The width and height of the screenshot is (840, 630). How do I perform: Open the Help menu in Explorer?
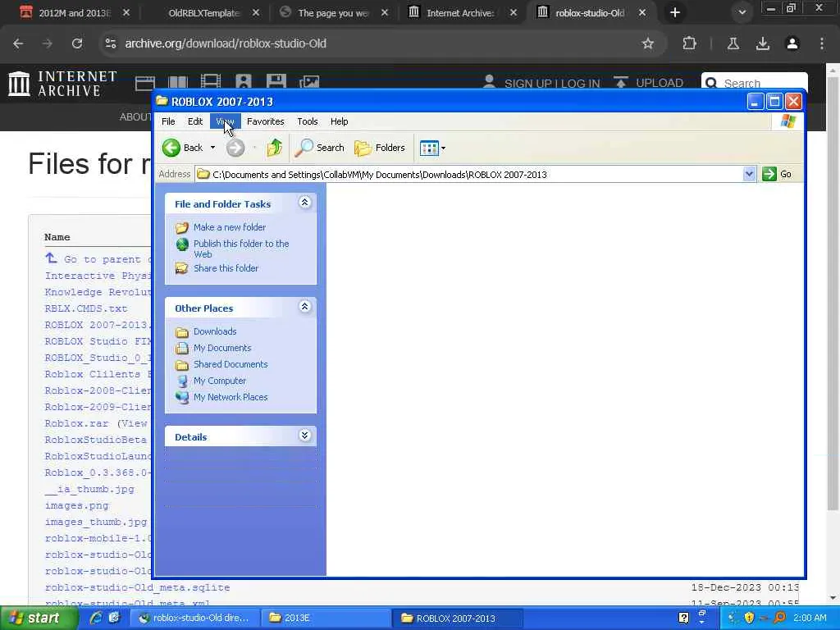(339, 121)
